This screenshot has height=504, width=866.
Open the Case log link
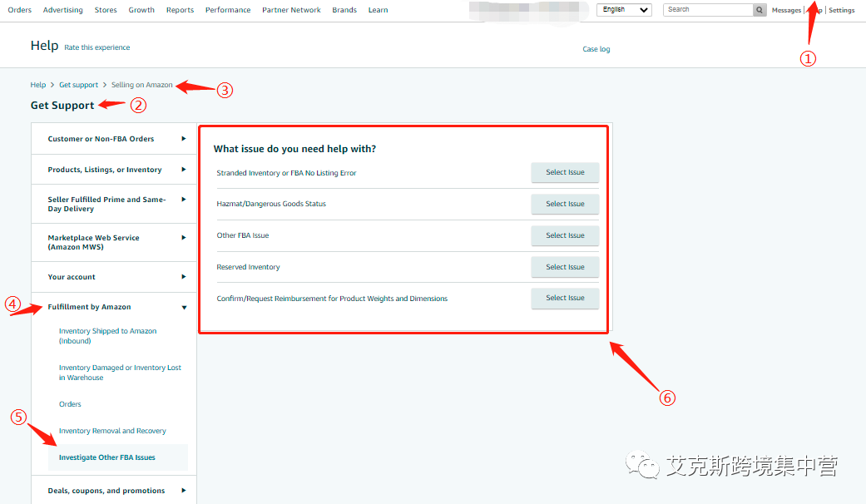coord(596,49)
